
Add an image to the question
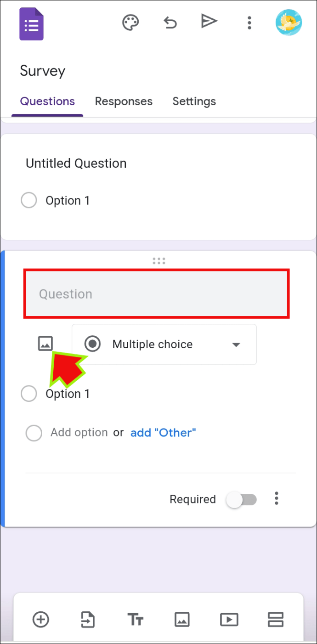click(45, 343)
